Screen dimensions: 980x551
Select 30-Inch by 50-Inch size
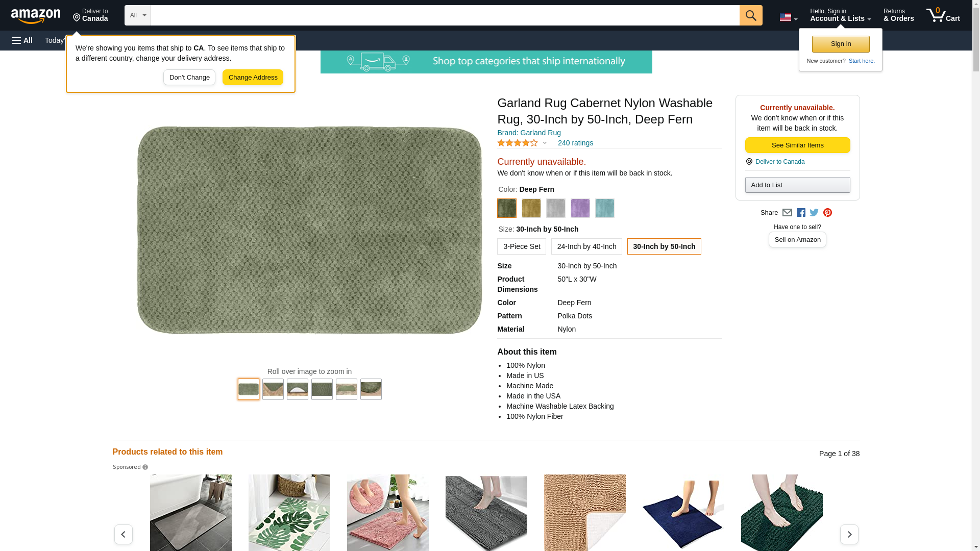(664, 246)
